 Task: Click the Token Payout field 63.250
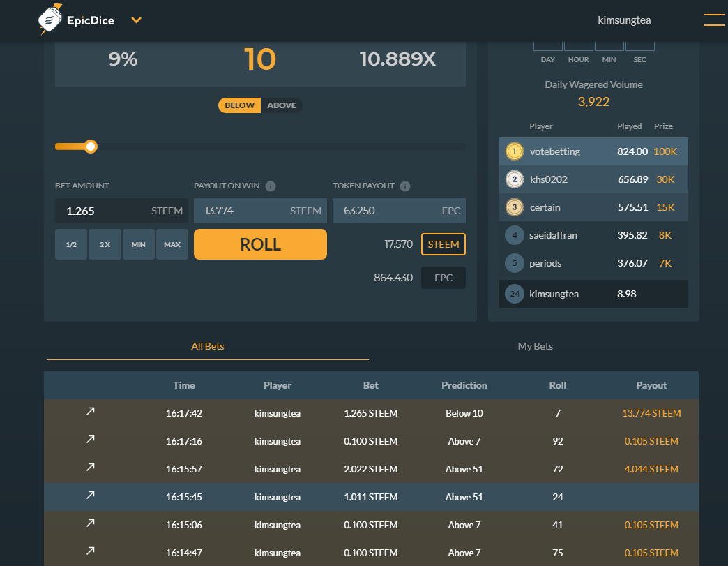(400, 211)
